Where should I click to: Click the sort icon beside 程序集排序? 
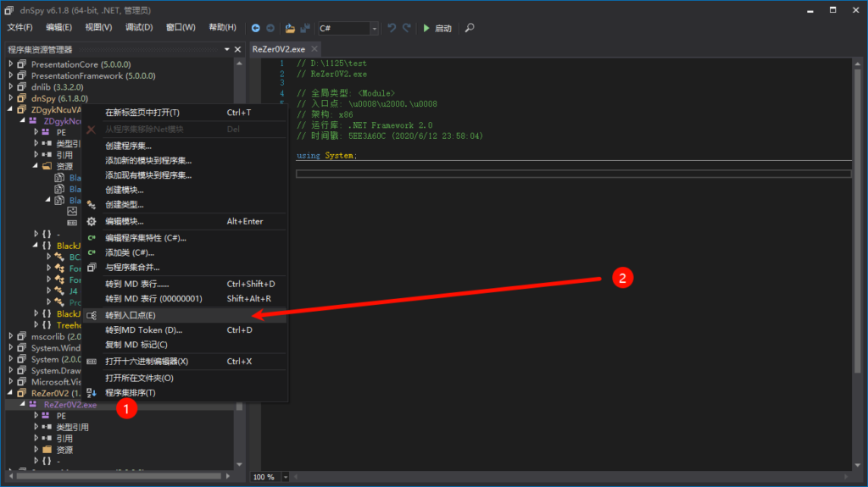point(92,393)
